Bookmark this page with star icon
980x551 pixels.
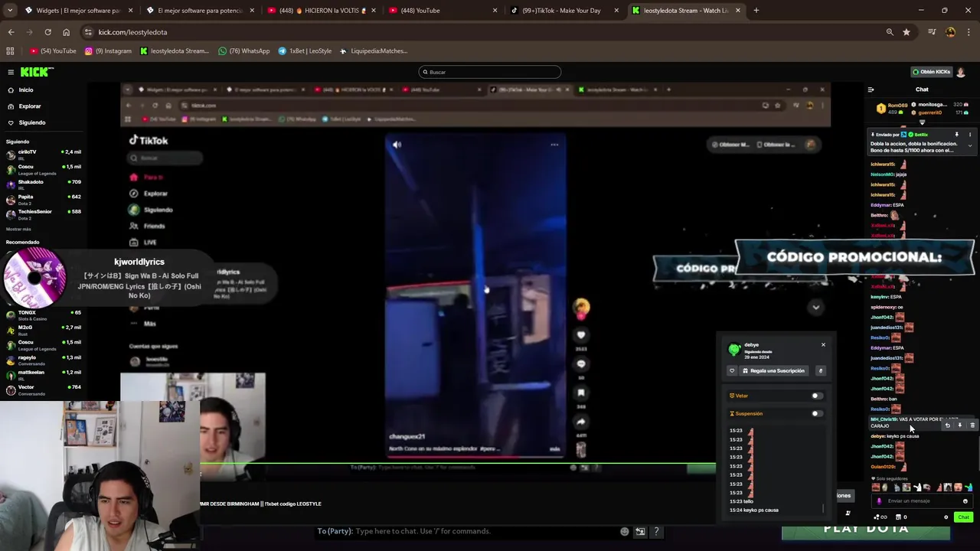point(906,32)
